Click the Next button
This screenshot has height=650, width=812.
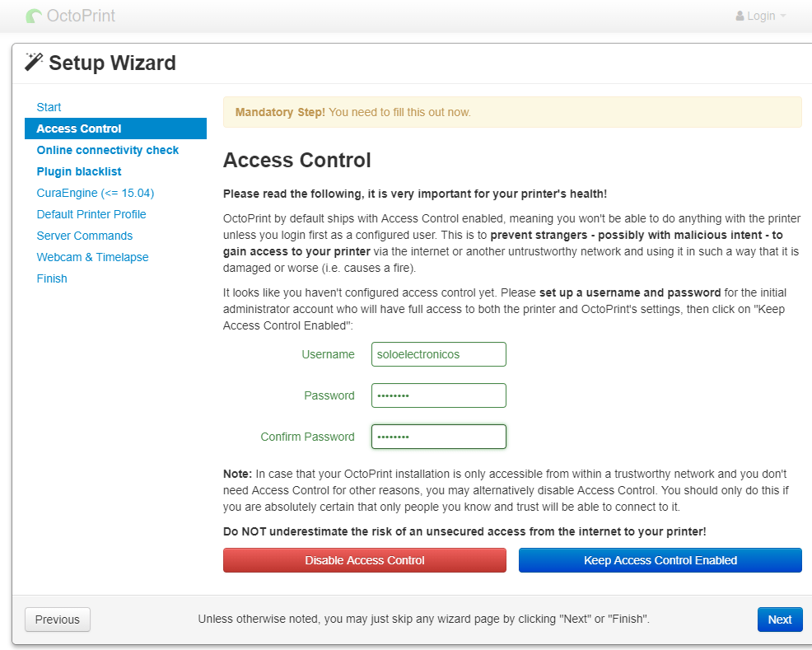click(779, 619)
